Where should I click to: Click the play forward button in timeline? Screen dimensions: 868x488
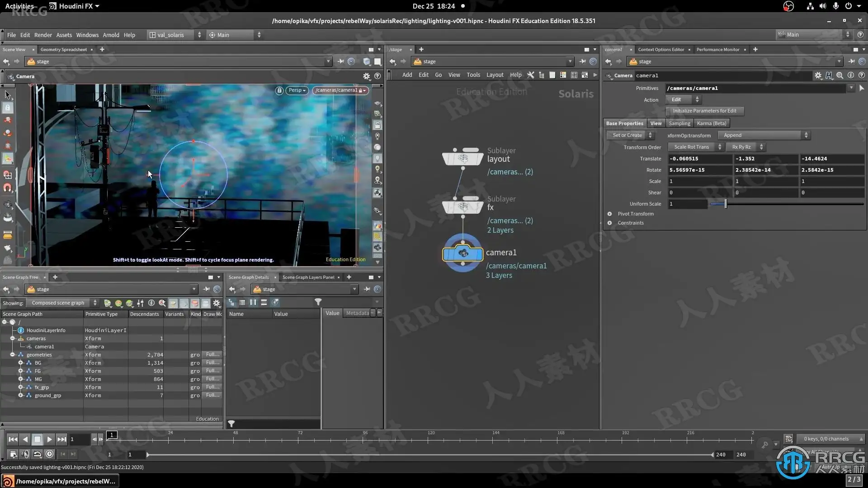pos(49,439)
